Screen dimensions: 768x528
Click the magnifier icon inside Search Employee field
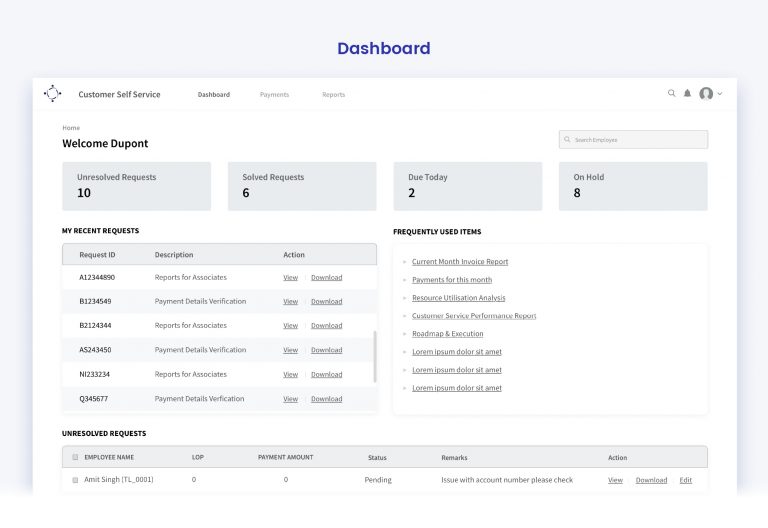tap(567, 140)
